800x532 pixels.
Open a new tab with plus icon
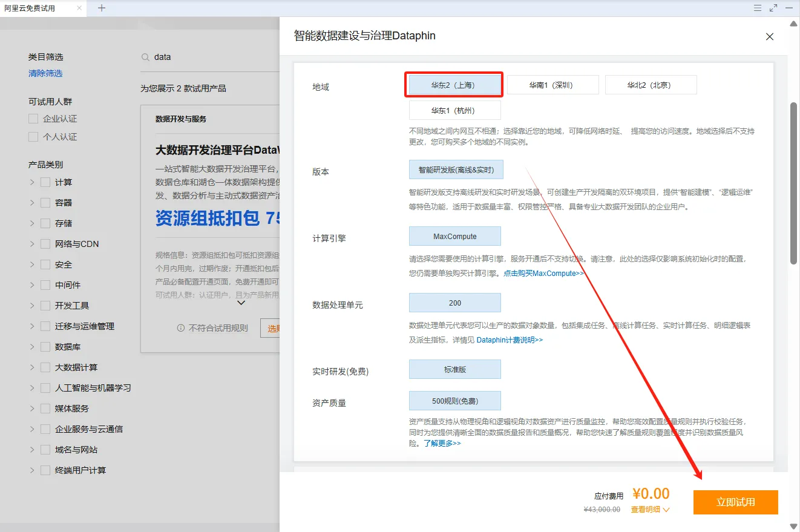pyautogui.click(x=102, y=8)
